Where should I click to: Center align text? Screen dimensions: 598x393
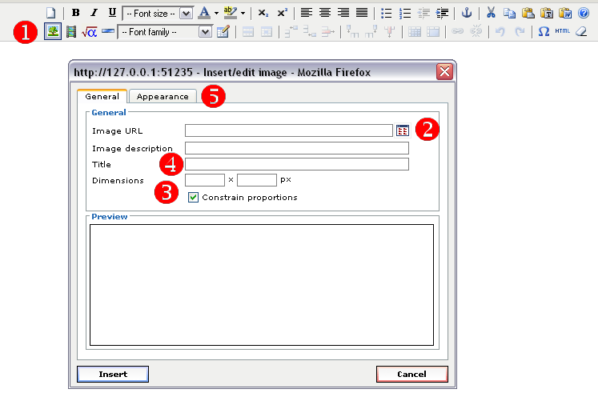tap(325, 13)
